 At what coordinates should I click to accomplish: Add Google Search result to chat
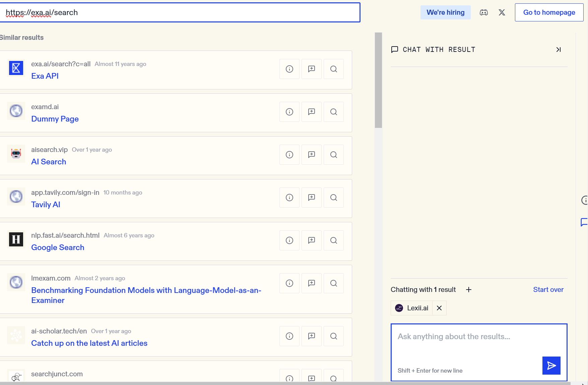tap(312, 240)
